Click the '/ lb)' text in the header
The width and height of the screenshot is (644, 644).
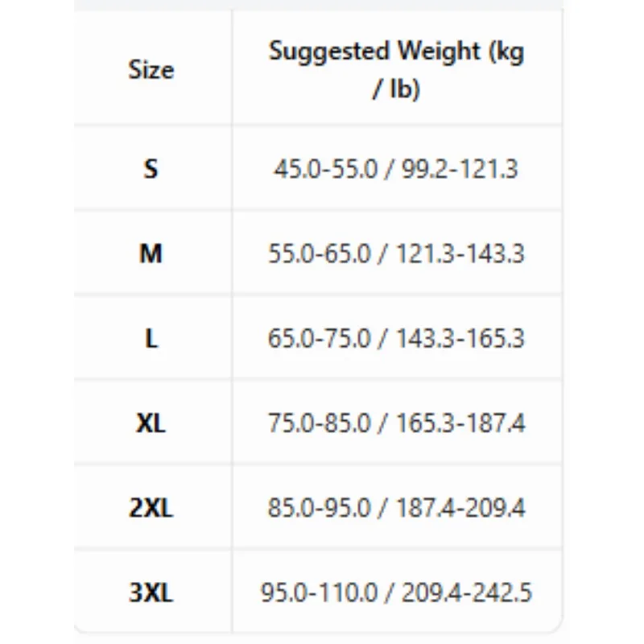tap(396, 89)
